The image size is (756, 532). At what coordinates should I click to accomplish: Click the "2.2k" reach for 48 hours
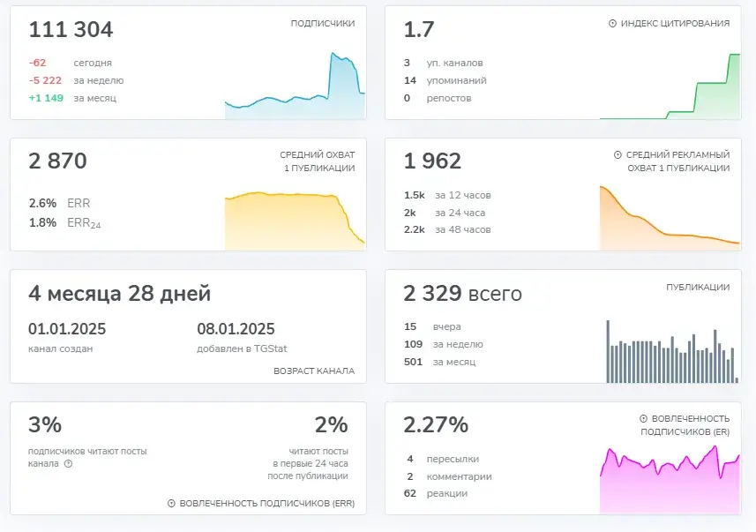(x=414, y=229)
